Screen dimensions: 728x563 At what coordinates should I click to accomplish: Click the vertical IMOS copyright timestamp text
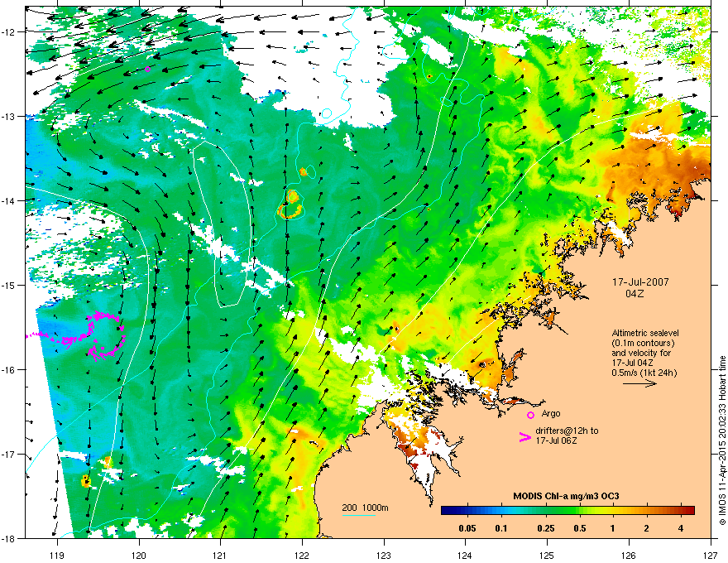[x=722, y=440]
